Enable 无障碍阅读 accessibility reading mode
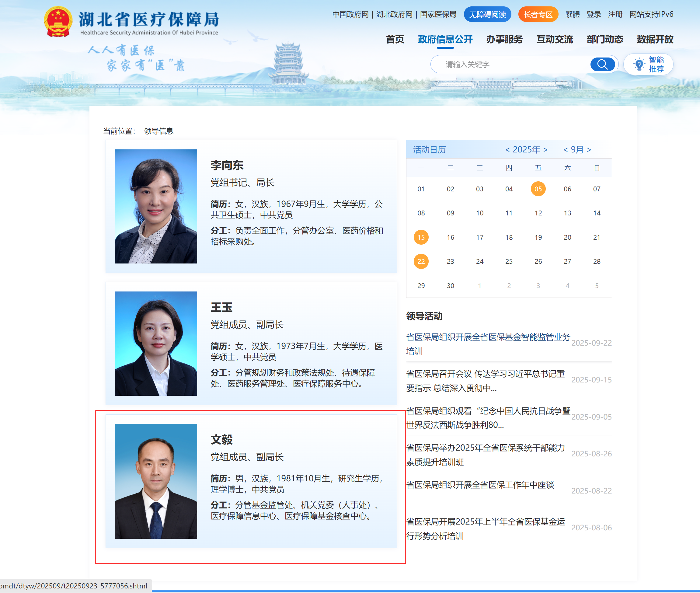The image size is (700, 593). [x=487, y=14]
